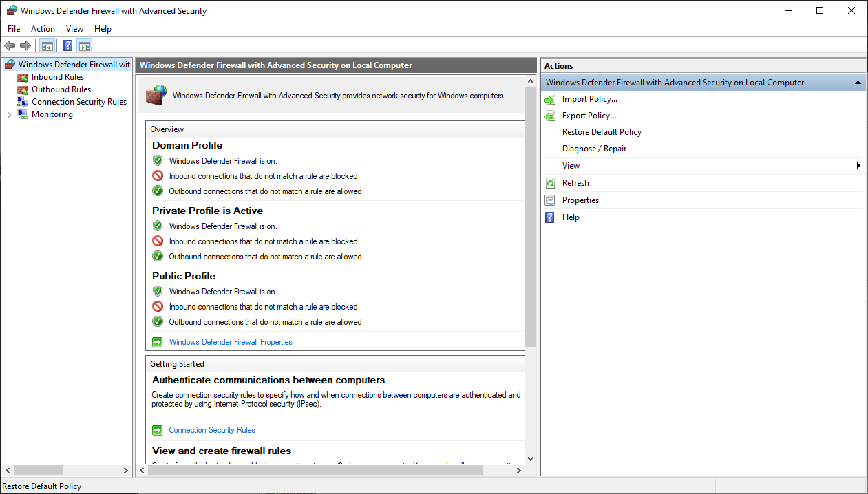Open Windows Defender Firewall Properties link
The height and width of the screenshot is (494, 868).
231,341
